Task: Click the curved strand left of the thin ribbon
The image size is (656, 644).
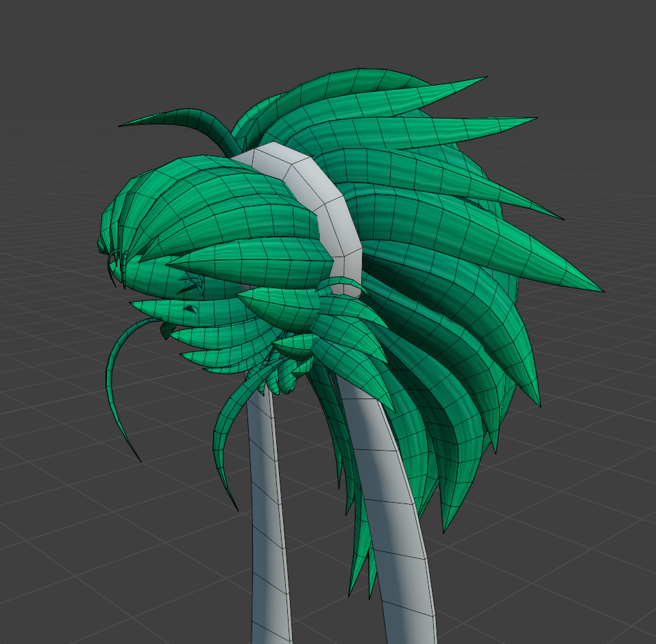Action: [x=225, y=446]
